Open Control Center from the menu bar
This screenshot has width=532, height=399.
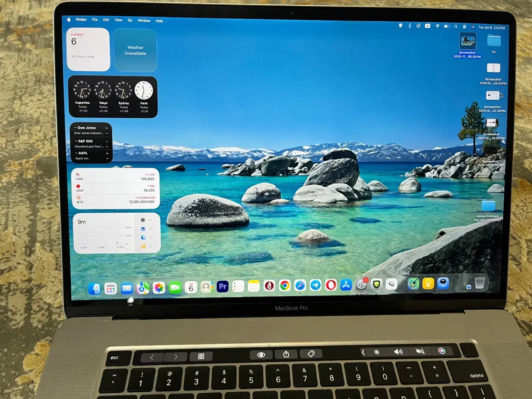pyautogui.click(x=464, y=27)
